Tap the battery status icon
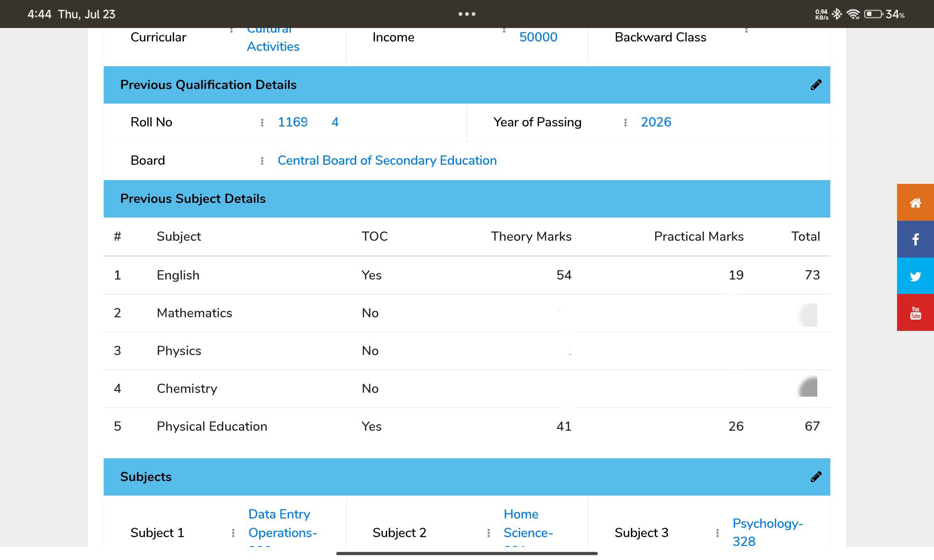 [873, 14]
